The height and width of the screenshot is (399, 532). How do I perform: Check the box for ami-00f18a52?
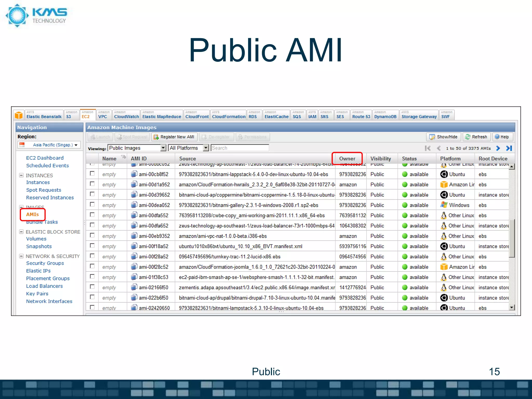click(x=92, y=245)
